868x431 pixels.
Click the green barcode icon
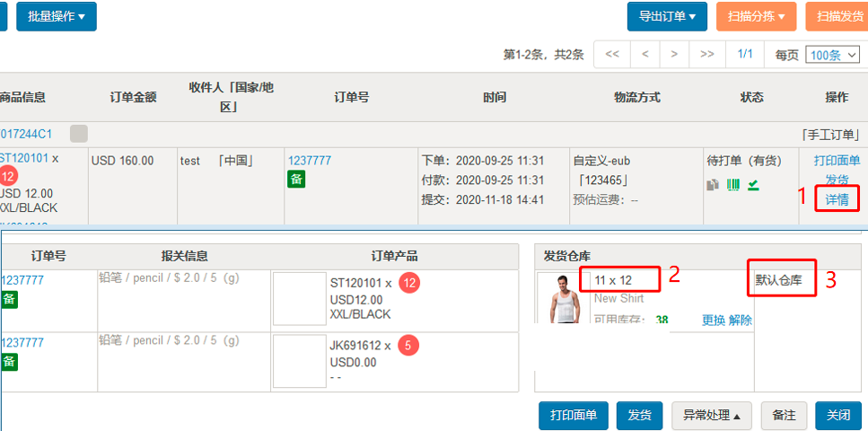(x=733, y=185)
